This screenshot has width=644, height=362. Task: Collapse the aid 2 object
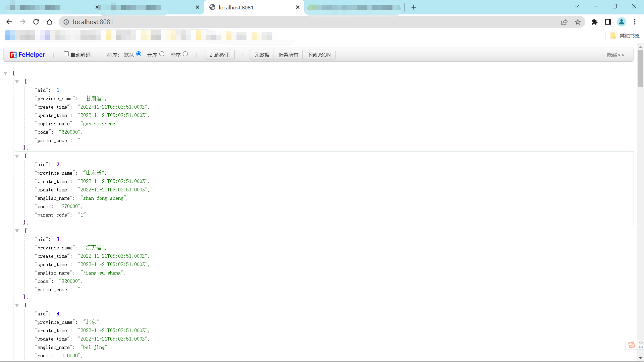click(x=17, y=156)
